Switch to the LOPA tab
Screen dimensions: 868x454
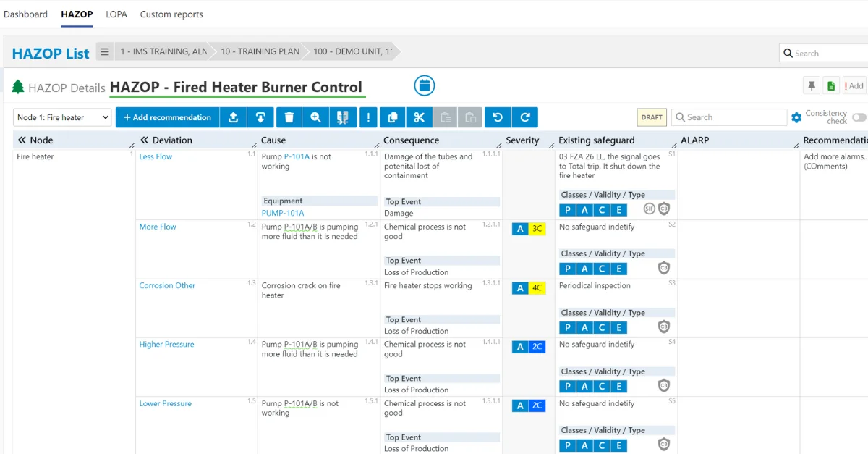pyautogui.click(x=116, y=14)
